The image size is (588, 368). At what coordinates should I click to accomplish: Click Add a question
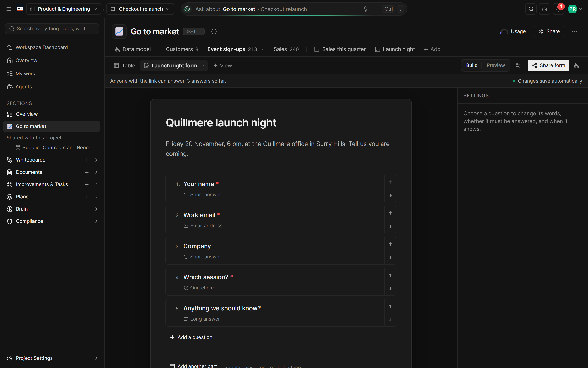tap(191, 337)
